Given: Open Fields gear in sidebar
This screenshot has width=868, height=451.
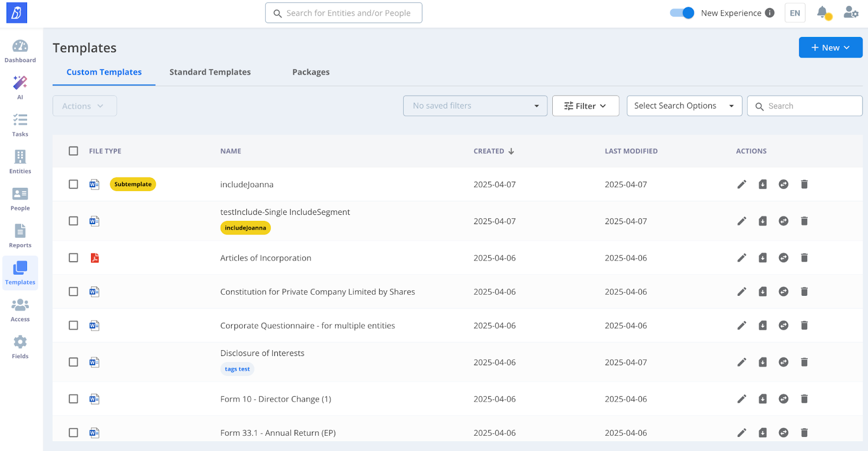Looking at the screenshot, I should (x=20, y=347).
